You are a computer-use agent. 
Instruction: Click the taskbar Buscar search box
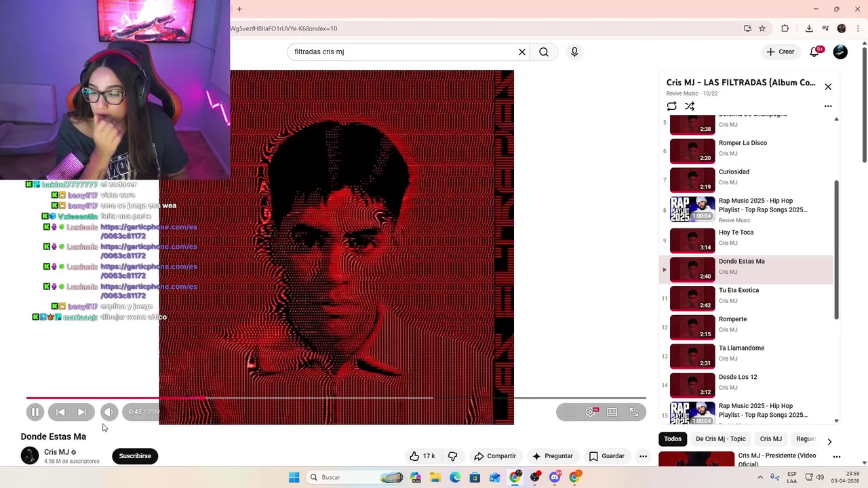coord(355,477)
